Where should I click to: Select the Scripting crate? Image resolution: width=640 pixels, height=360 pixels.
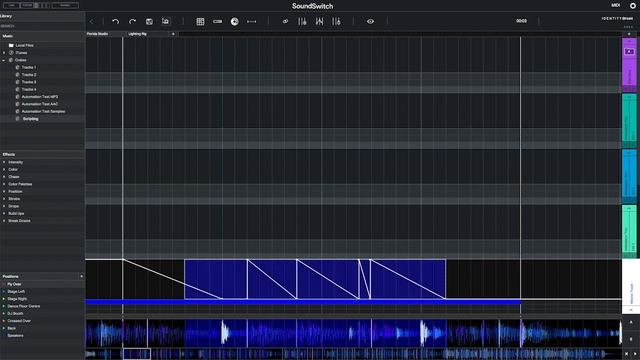31,119
